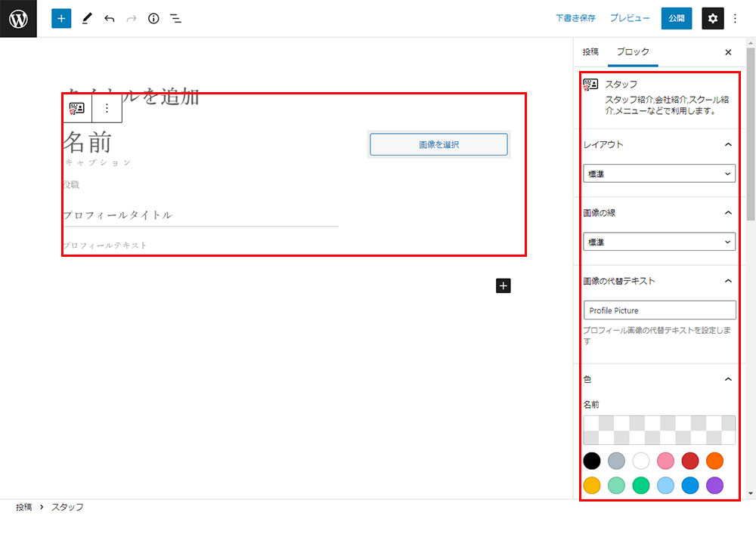
Task: Click the undo arrow icon
Action: click(110, 18)
